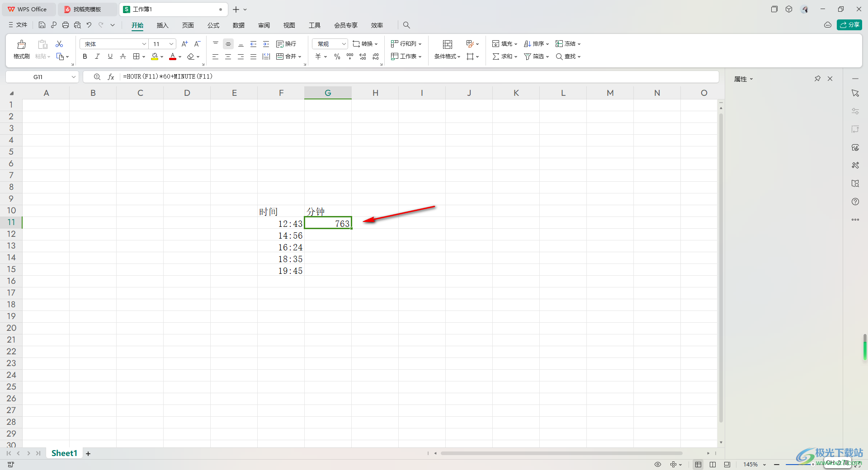Click the help question mark sidebar icon
The image size is (868, 470).
point(855,202)
